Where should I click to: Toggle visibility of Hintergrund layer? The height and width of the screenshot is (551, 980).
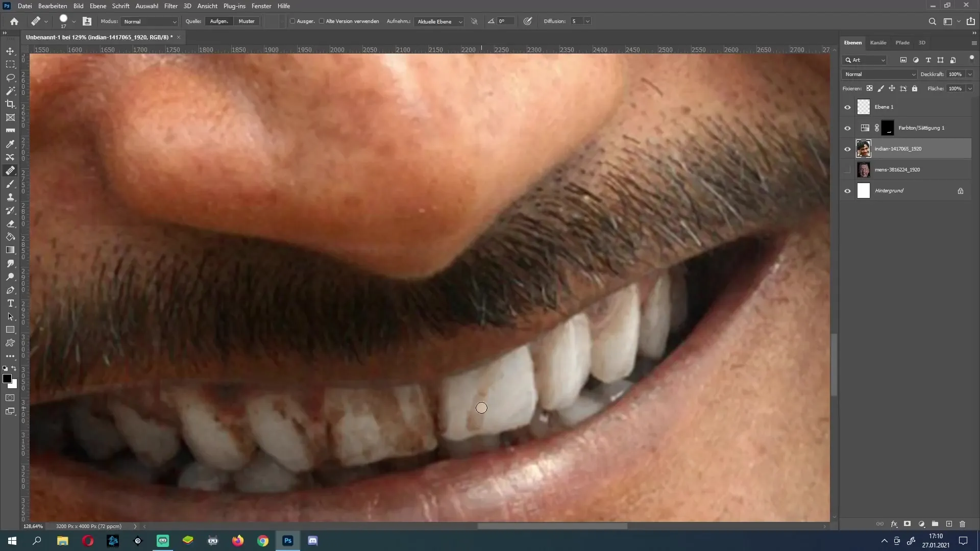847,190
